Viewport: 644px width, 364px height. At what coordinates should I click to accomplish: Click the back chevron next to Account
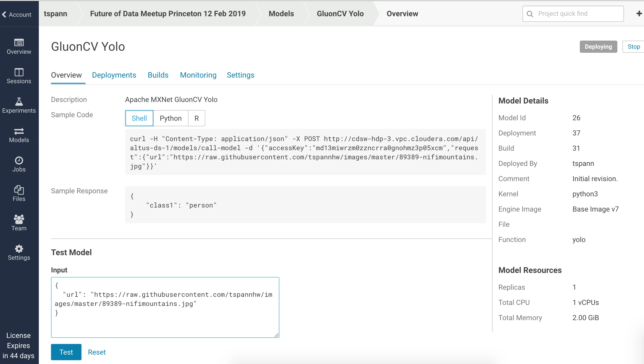(x=4, y=14)
